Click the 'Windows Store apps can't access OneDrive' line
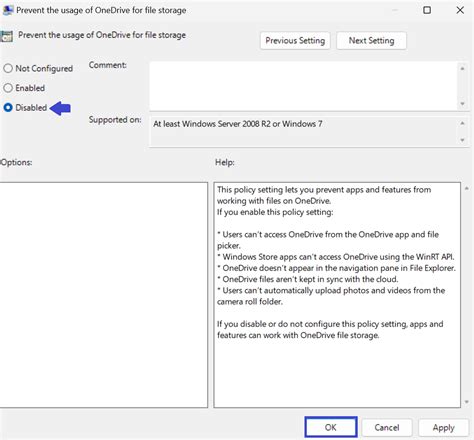474x440 pixels. (x=336, y=257)
